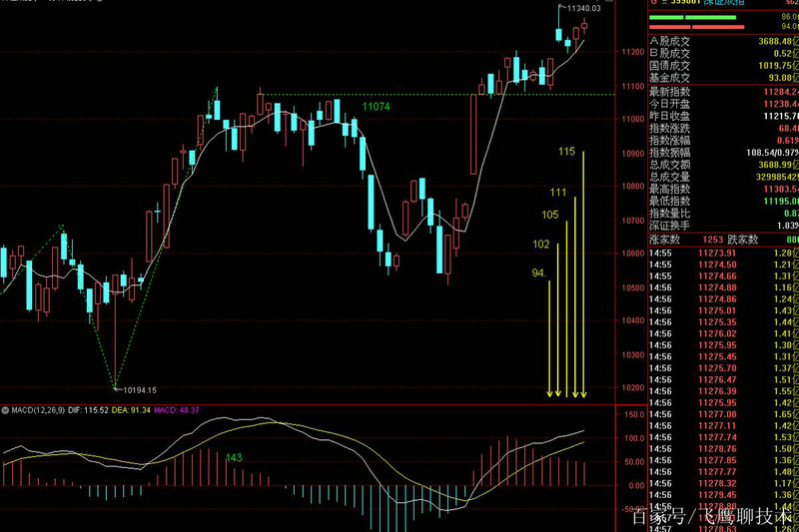The height and width of the screenshot is (532, 799).
Task: Click the green 143 label in MACD panel
Action: pos(235,458)
